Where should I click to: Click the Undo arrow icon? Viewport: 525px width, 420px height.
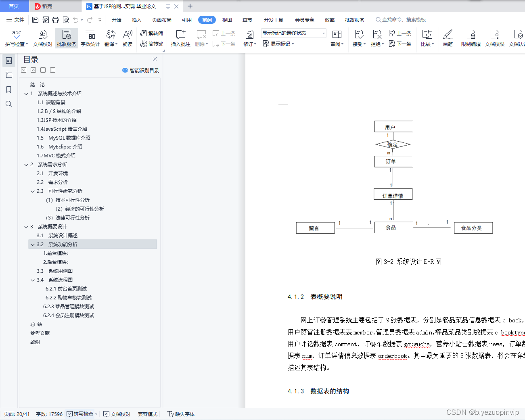point(75,20)
